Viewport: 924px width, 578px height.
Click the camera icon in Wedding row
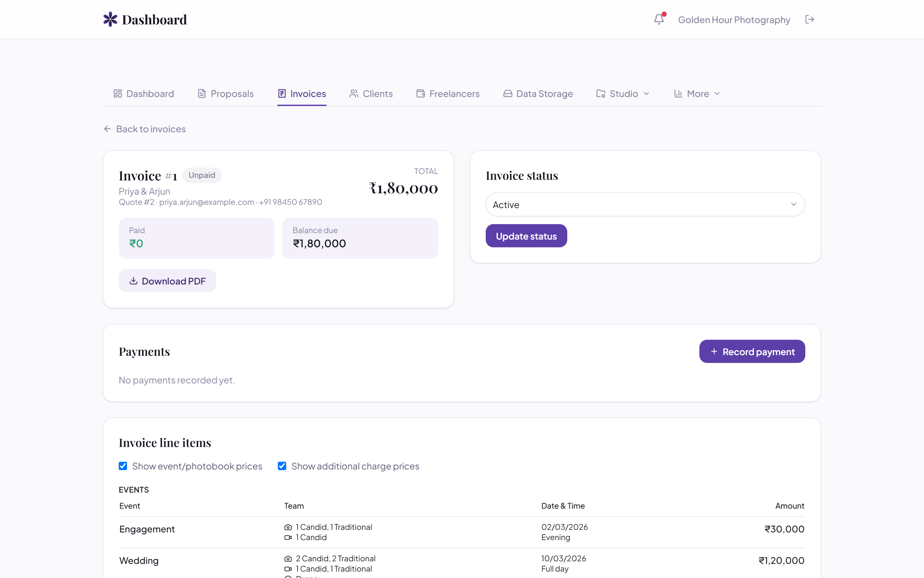(288, 558)
